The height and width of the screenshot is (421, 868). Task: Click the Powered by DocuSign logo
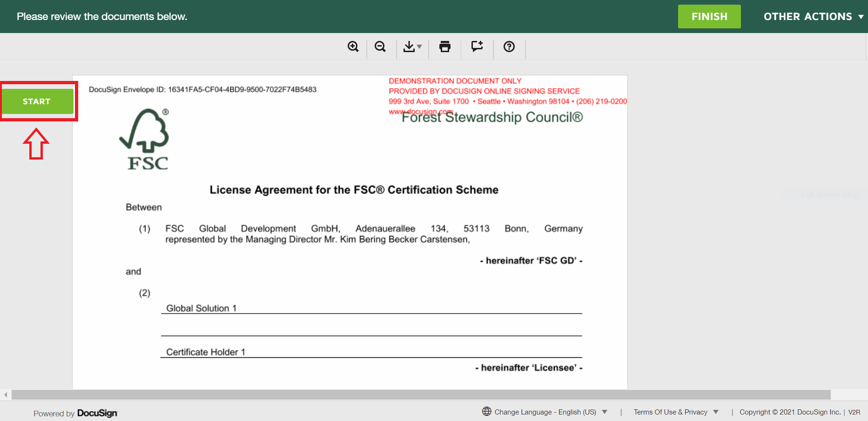tap(97, 413)
